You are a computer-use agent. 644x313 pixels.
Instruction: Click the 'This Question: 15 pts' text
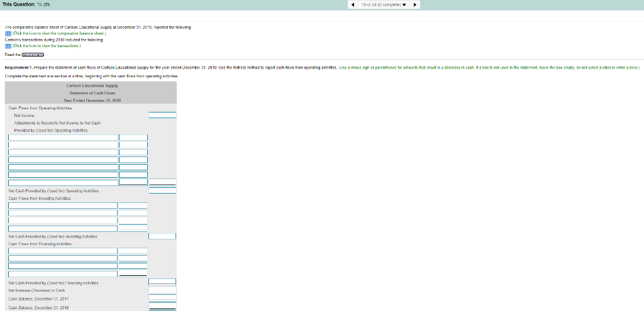pos(26,4)
